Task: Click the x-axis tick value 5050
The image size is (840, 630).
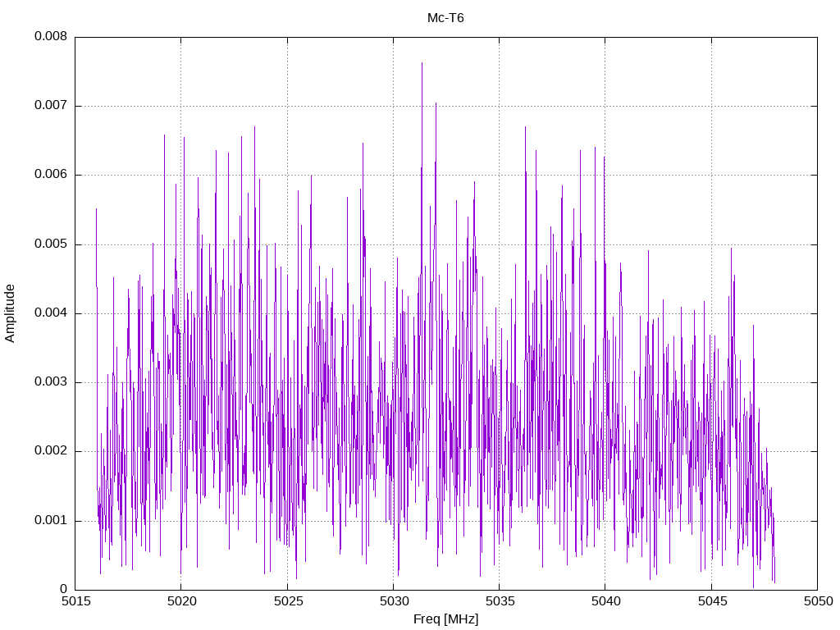Action: click(x=818, y=601)
